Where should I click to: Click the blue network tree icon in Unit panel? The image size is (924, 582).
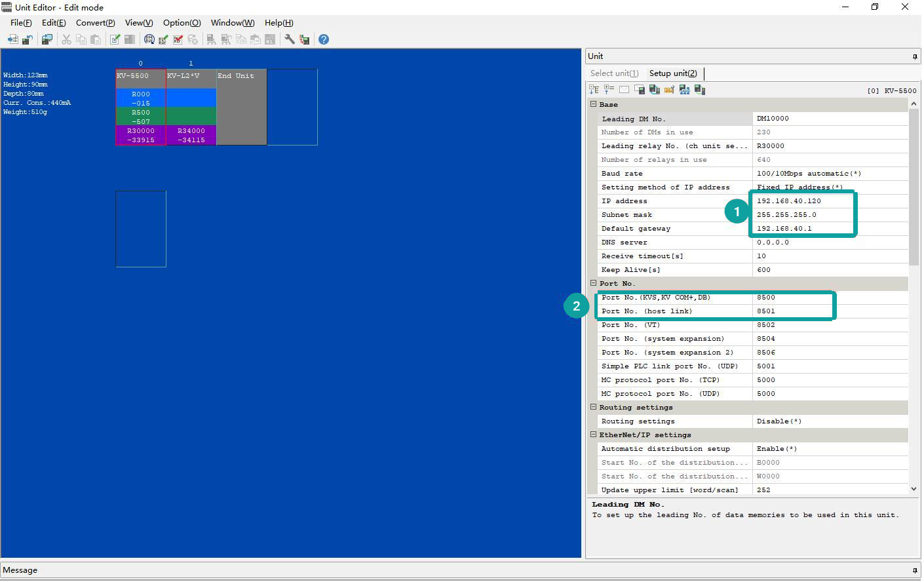coord(684,90)
